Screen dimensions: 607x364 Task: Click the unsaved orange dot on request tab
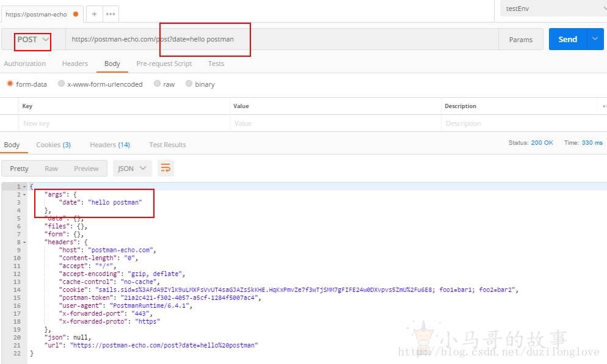coord(76,14)
